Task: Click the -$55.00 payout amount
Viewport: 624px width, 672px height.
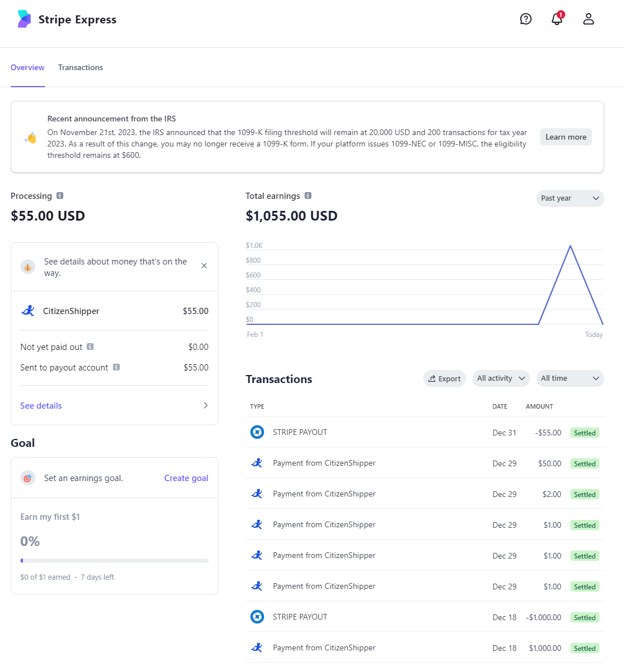Action: (548, 433)
